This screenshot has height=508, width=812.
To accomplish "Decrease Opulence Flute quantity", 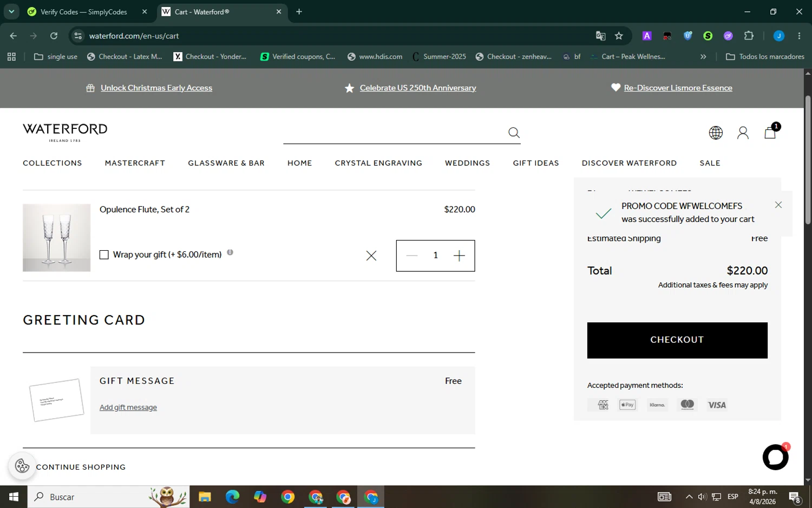I will pyautogui.click(x=412, y=256).
